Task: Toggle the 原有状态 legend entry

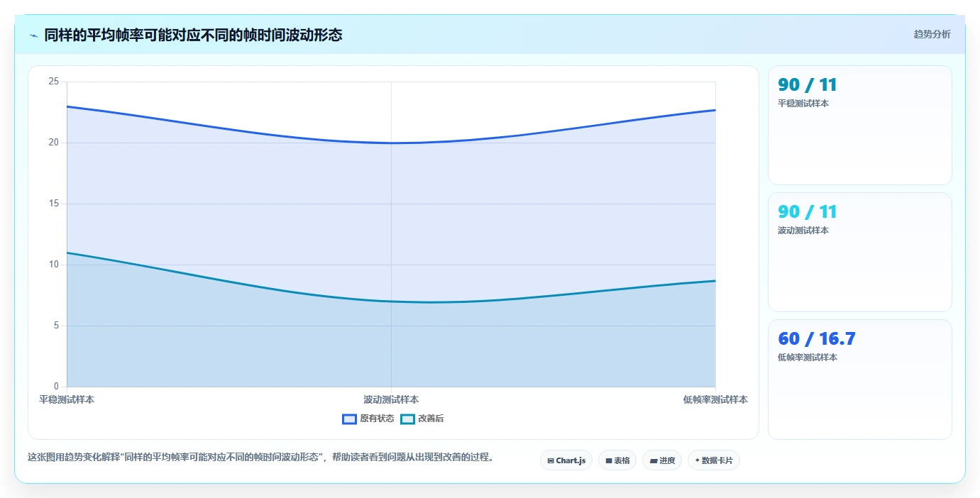Action: [x=368, y=419]
